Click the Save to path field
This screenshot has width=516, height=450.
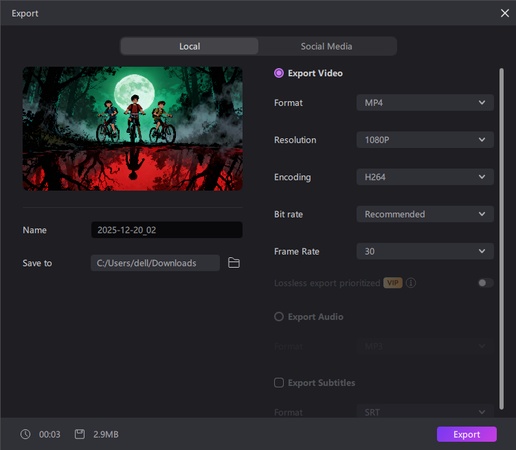coord(155,263)
